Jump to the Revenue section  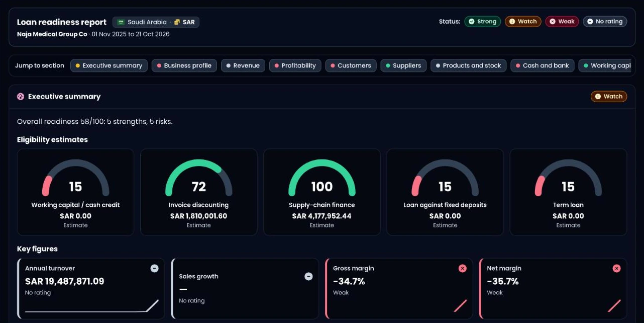[243, 66]
